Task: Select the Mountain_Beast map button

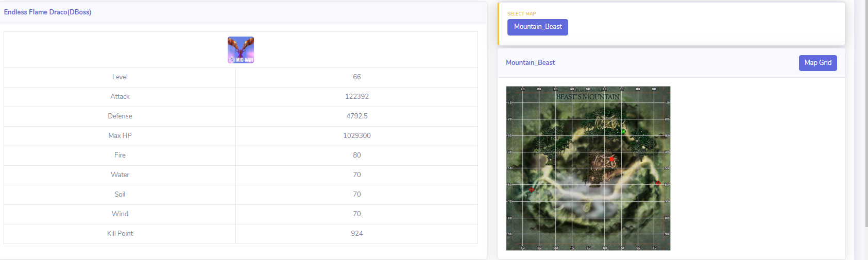Action: point(537,27)
